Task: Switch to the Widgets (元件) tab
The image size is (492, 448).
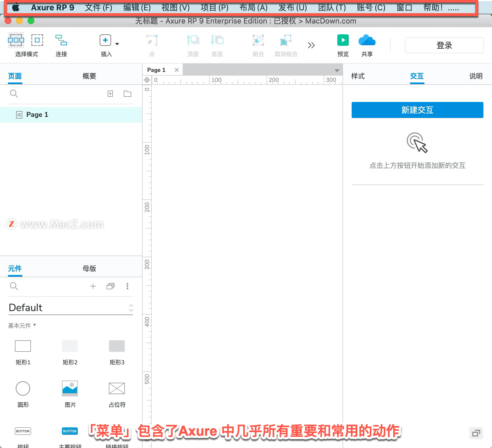Action: coord(15,269)
